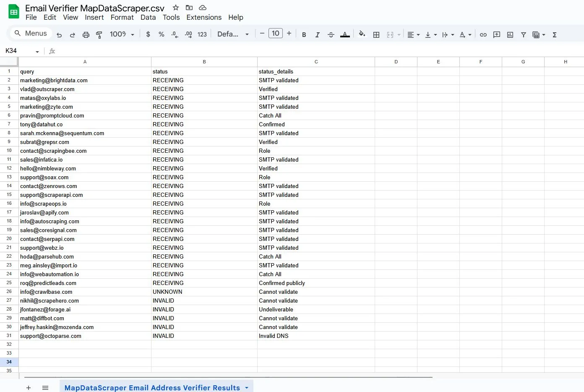Open the View menu
This screenshot has height=392, width=584.
pos(70,17)
